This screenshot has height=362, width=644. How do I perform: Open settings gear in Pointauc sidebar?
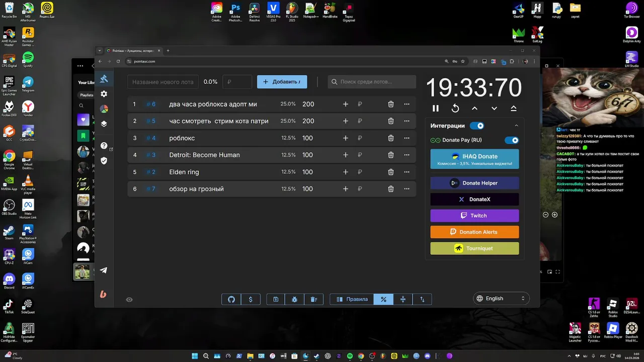pos(104,94)
